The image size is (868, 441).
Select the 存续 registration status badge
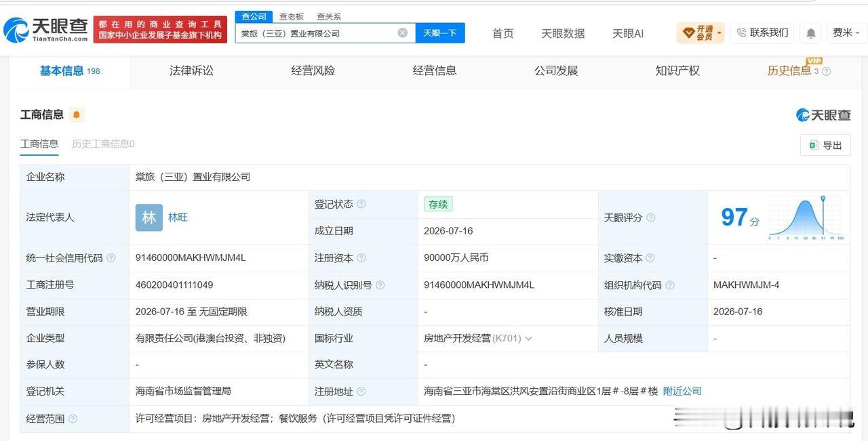[x=438, y=204]
